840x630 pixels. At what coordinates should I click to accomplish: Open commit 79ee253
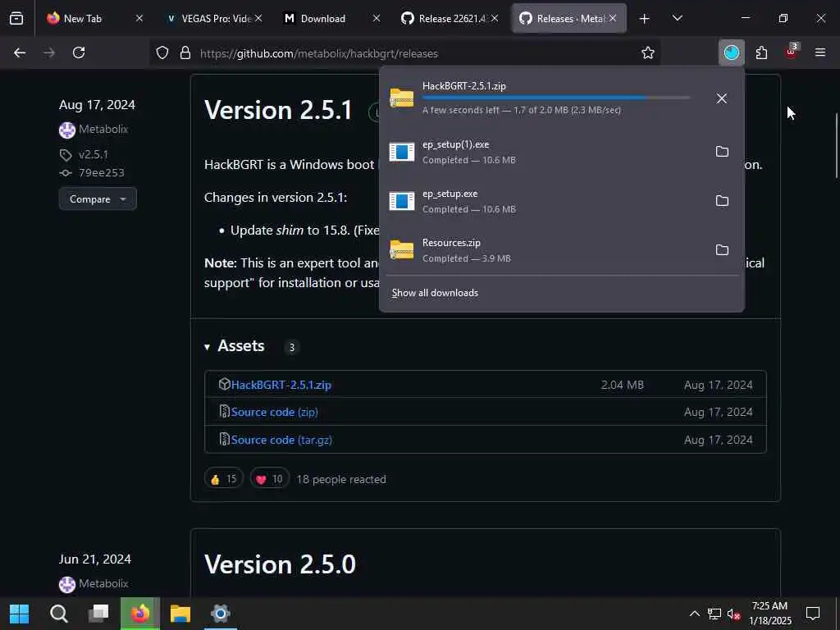pos(101,172)
